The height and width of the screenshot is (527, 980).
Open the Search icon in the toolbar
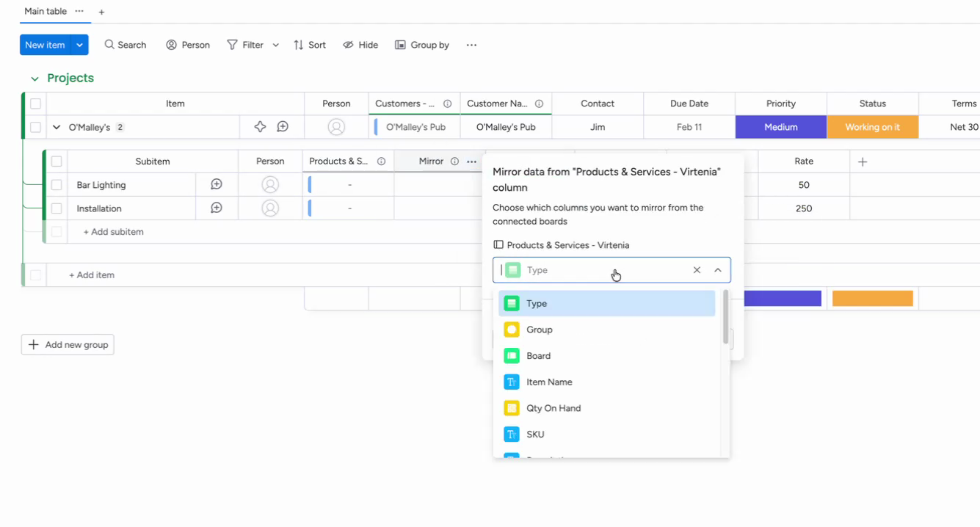click(109, 45)
